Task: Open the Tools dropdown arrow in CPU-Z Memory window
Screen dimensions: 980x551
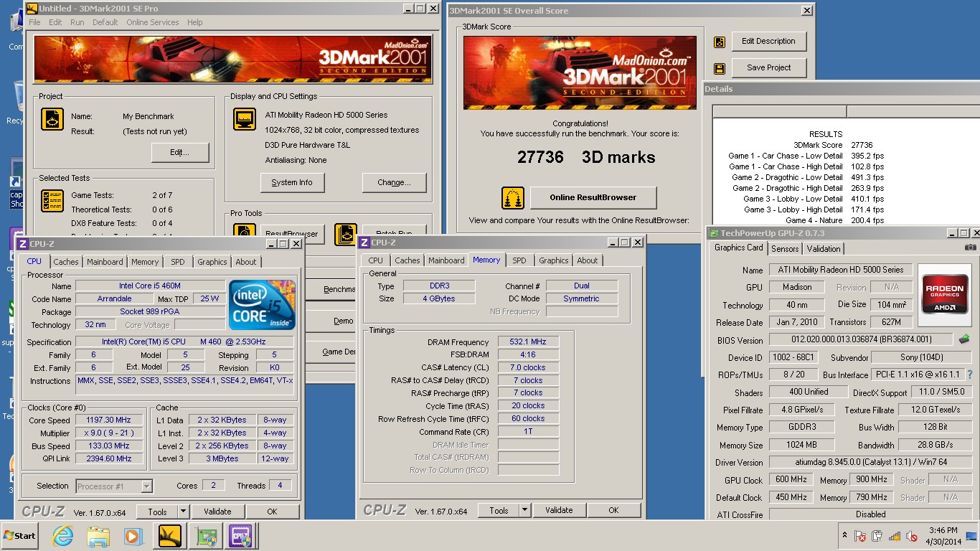Action: [524, 510]
